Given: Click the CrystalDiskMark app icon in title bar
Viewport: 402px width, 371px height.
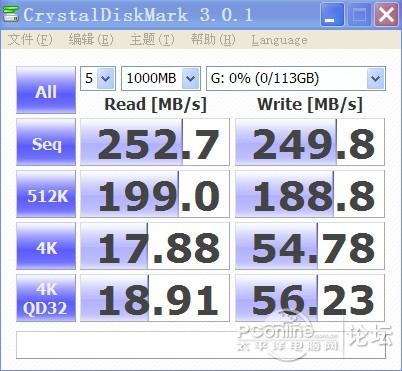Looking at the screenshot, I should pos(11,15).
